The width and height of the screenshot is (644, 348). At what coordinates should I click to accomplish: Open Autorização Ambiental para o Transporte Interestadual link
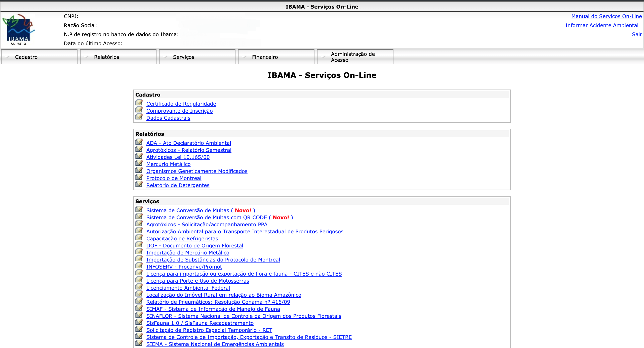[245, 232]
